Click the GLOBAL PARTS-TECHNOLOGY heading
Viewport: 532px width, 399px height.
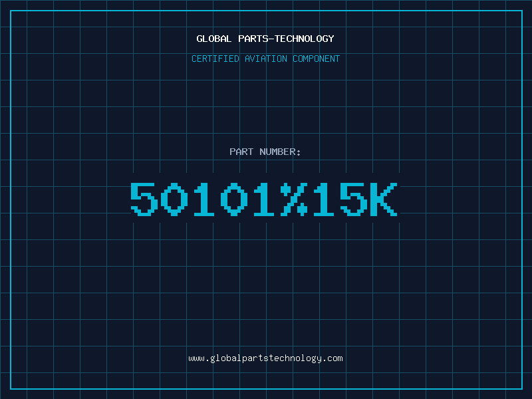[x=265, y=39]
